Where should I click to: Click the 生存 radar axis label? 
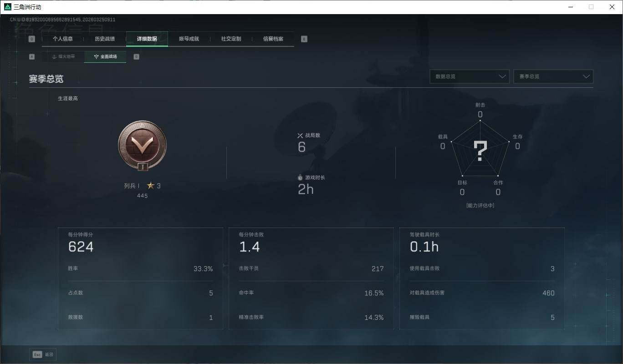pyautogui.click(x=517, y=136)
